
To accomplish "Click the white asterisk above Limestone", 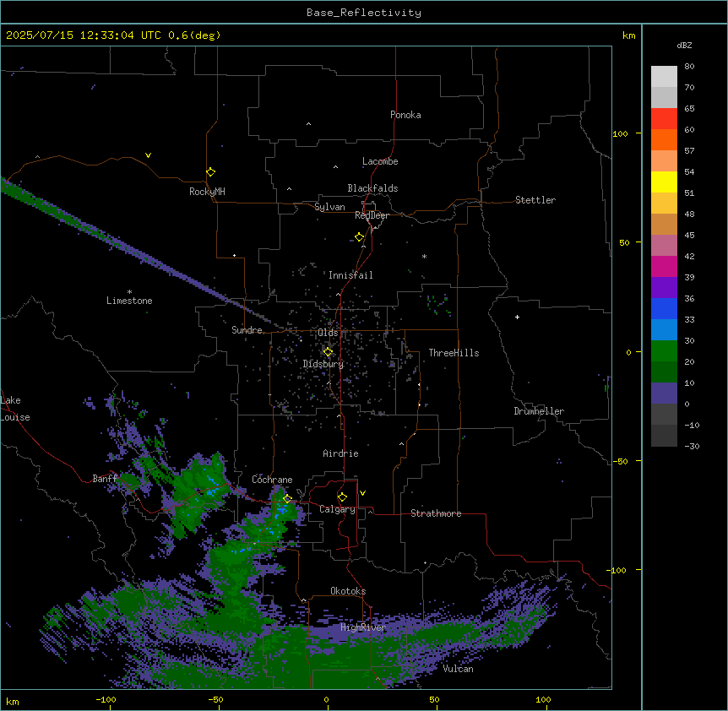I will [x=129, y=292].
